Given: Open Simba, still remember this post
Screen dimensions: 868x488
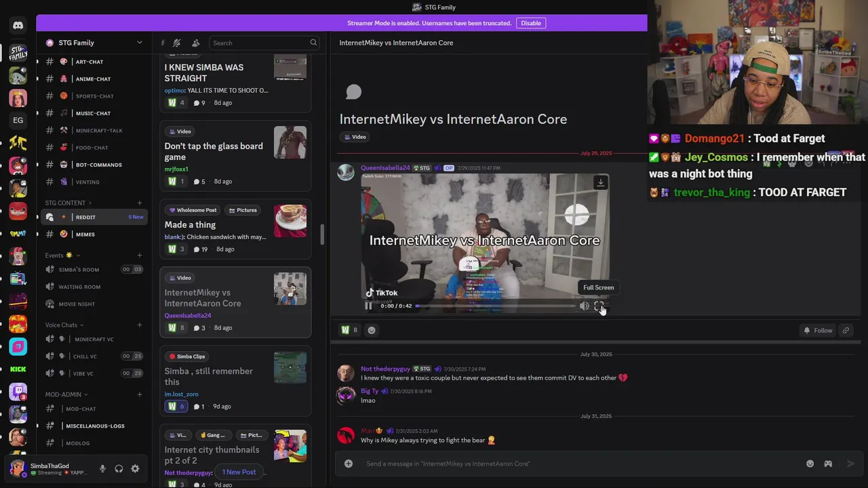Looking at the screenshot, I should (x=235, y=382).
